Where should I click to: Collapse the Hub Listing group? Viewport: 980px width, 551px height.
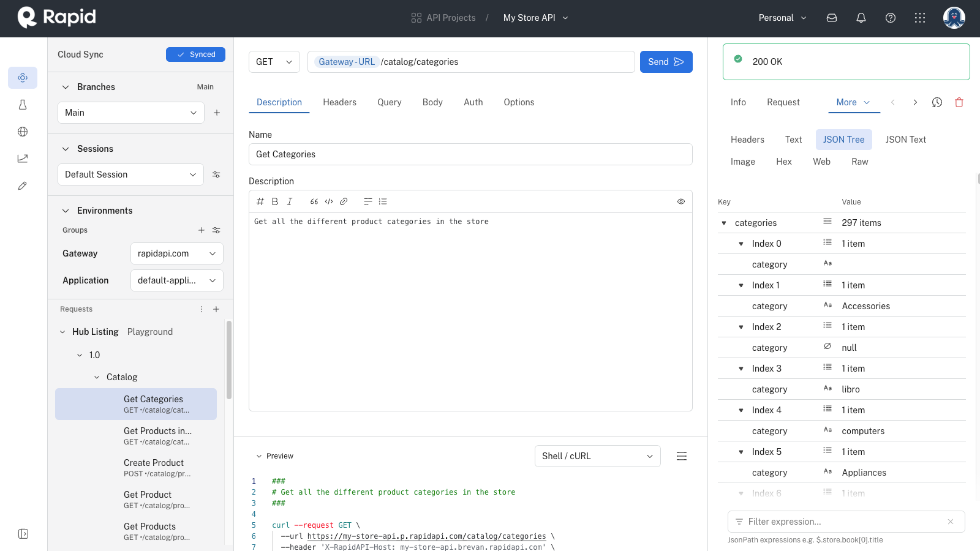pos(62,332)
